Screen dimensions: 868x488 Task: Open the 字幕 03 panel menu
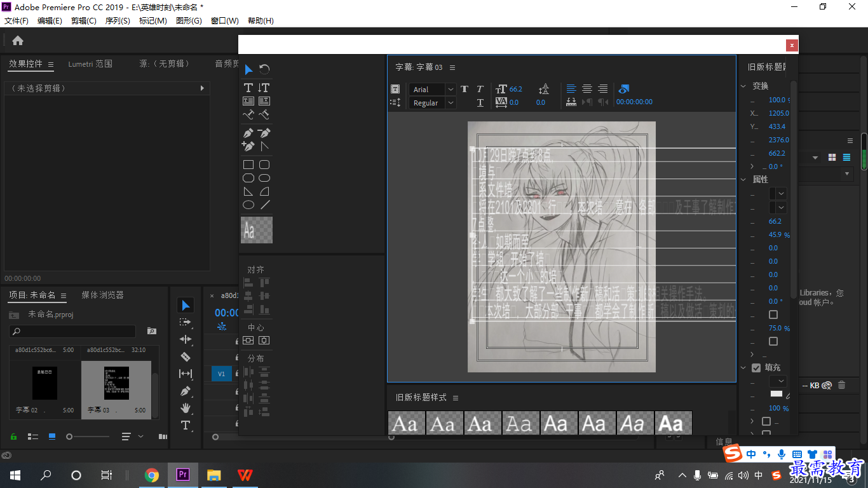(x=452, y=67)
